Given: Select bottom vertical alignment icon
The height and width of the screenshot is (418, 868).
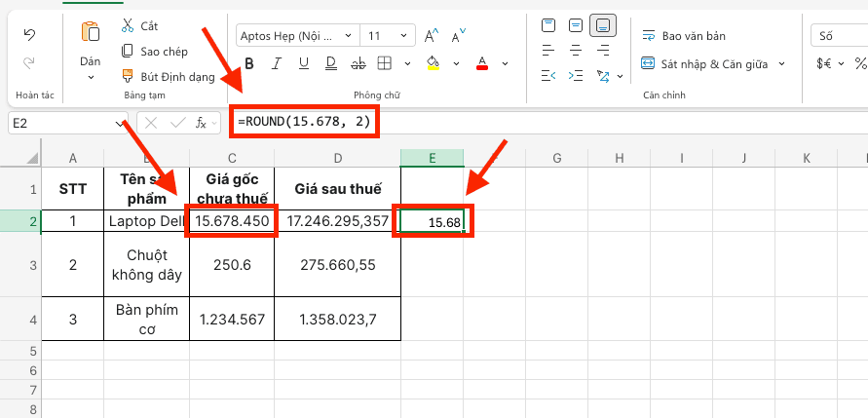Looking at the screenshot, I should pyautogui.click(x=603, y=25).
